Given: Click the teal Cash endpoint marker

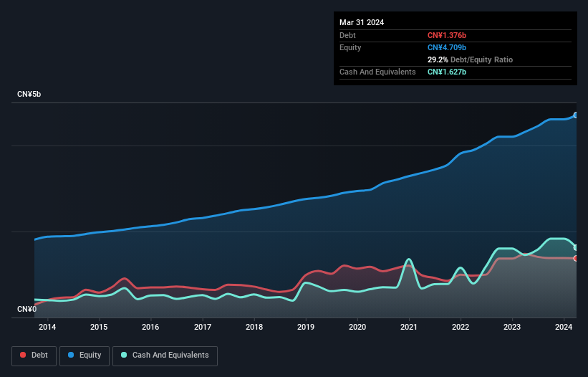Looking at the screenshot, I should click(x=576, y=247).
